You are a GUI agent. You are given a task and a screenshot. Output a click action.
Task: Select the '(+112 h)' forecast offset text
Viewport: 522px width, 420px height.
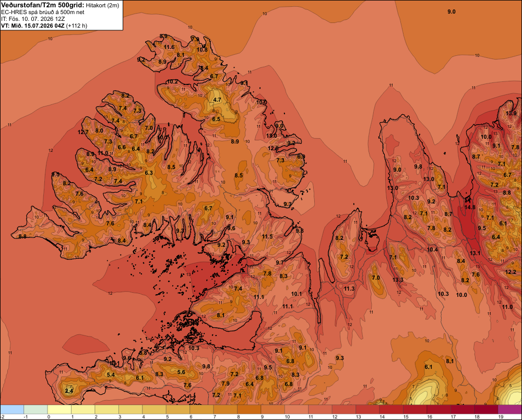pyautogui.click(x=77, y=26)
